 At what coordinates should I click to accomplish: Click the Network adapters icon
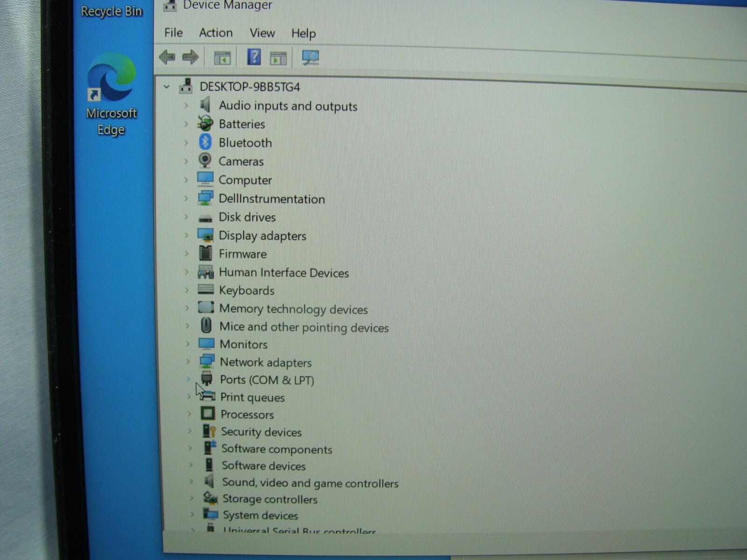pyautogui.click(x=207, y=361)
